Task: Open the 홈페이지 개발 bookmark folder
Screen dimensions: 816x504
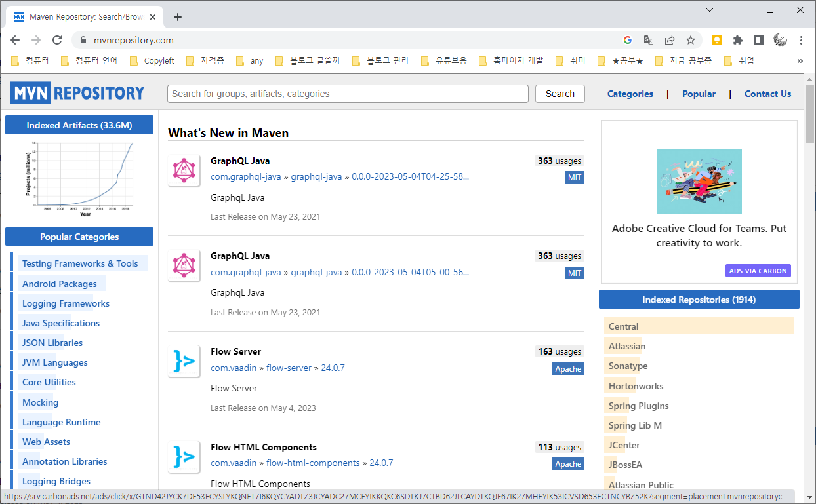Action: point(511,60)
